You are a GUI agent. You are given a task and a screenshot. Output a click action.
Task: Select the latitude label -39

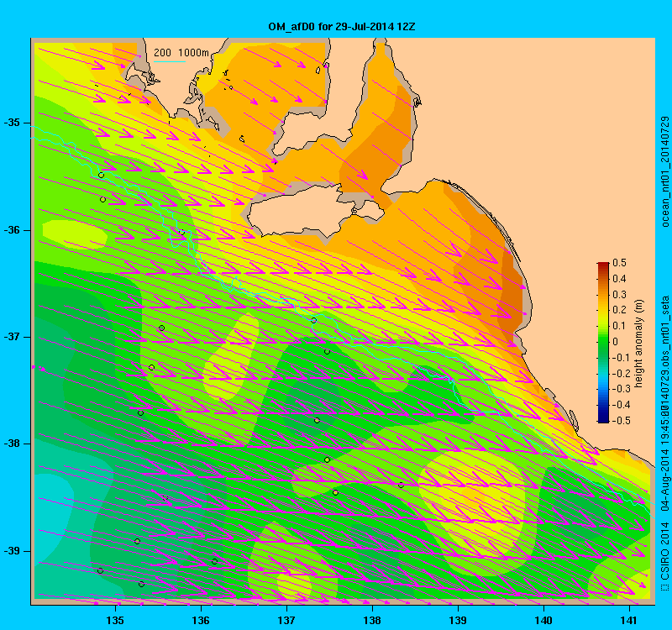pyautogui.click(x=12, y=551)
